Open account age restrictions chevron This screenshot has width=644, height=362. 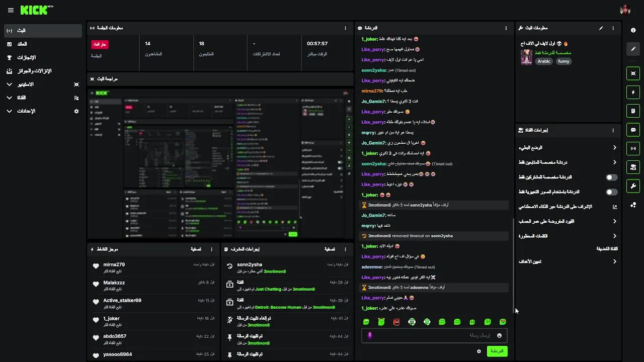(614, 221)
